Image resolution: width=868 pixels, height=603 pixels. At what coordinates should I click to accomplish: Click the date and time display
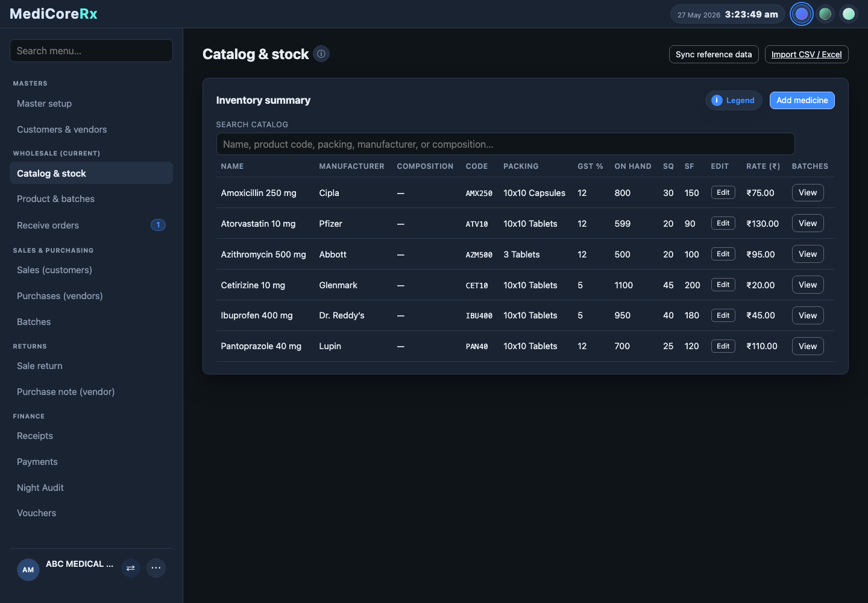(728, 14)
